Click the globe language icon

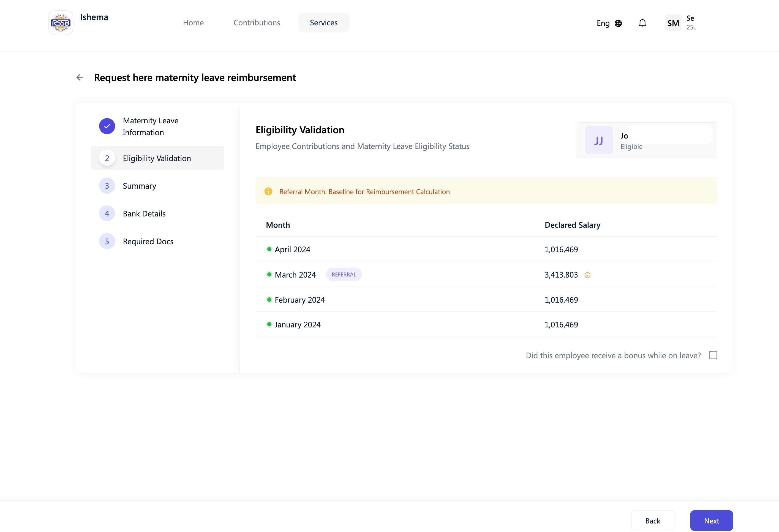click(619, 23)
